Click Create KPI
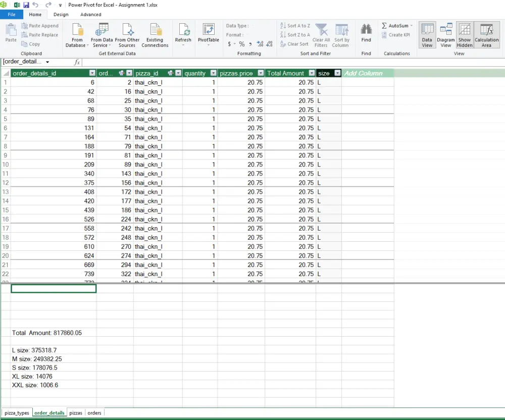Screen dimensions: 505x420 point(396,35)
